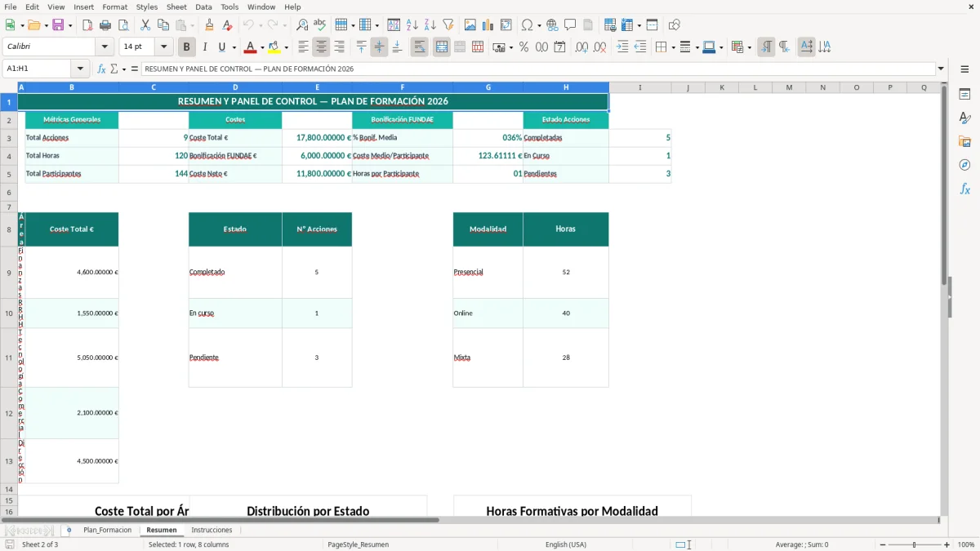Open Print Preview from toolbar
This screenshot has width=980, height=551.
(122, 25)
